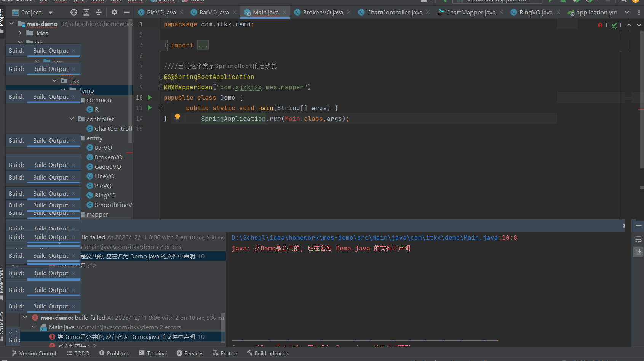Open the Main.java:10:8 error file link
The image size is (644, 361).
pos(364,237)
